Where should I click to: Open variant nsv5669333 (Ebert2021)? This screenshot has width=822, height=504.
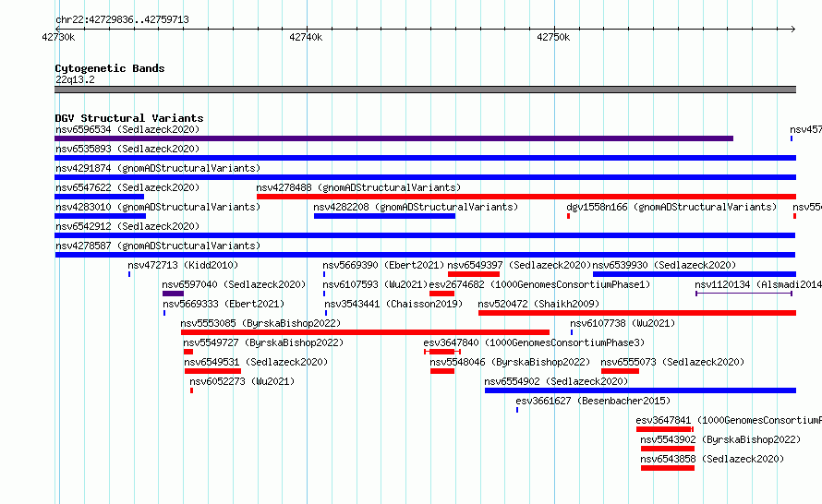click(224, 304)
